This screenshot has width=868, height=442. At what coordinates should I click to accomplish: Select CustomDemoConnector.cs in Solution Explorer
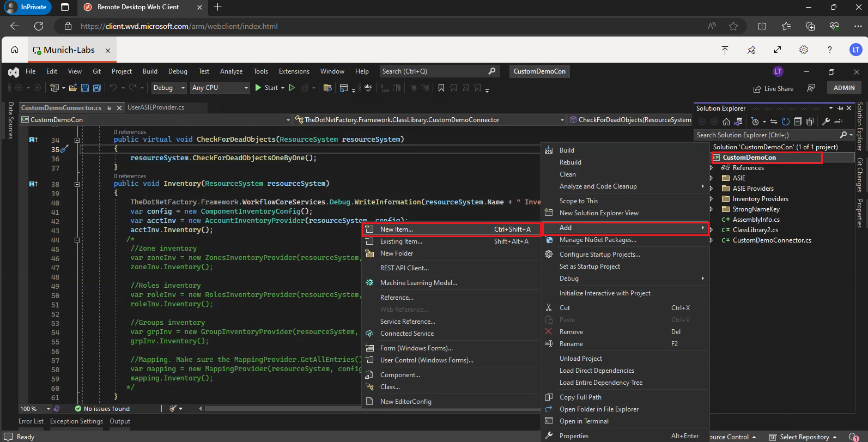coord(772,240)
